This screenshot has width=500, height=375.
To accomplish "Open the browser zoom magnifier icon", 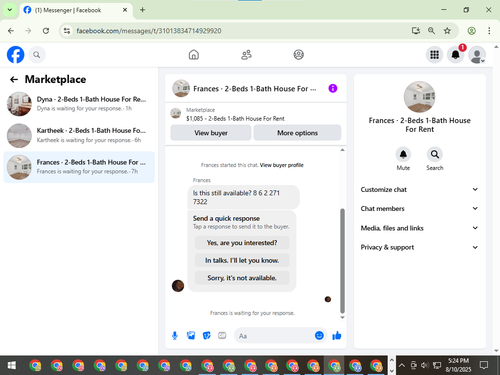I will [431, 31].
